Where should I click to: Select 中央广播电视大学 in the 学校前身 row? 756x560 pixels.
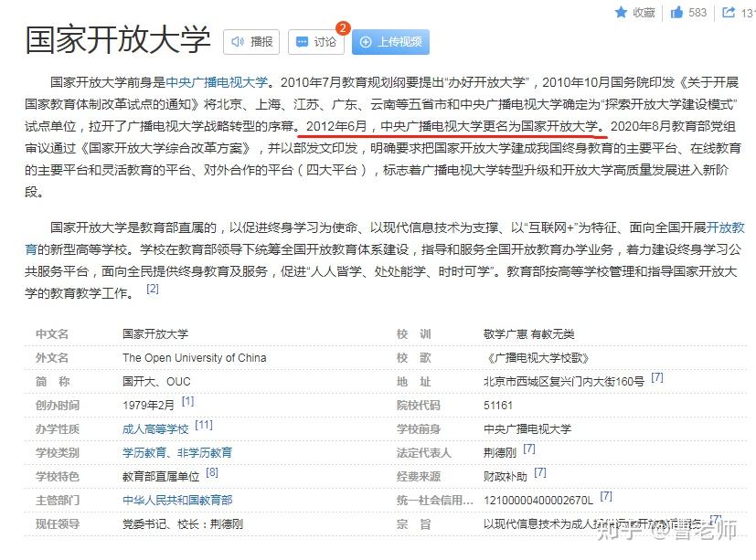coord(527,429)
